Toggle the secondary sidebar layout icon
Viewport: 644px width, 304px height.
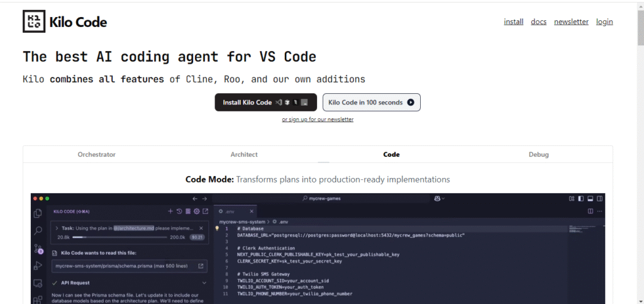(x=599, y=198)
